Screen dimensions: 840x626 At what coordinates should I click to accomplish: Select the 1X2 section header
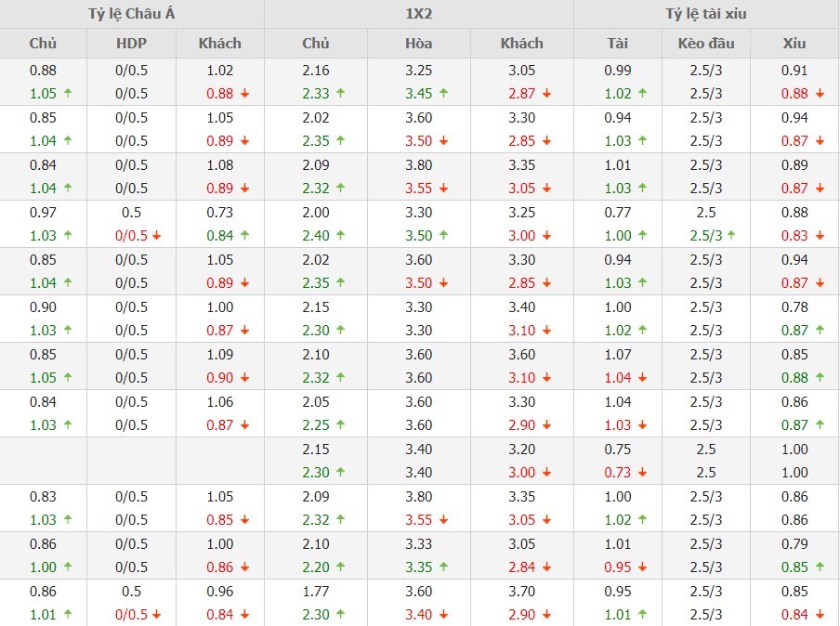coord(418,14)
